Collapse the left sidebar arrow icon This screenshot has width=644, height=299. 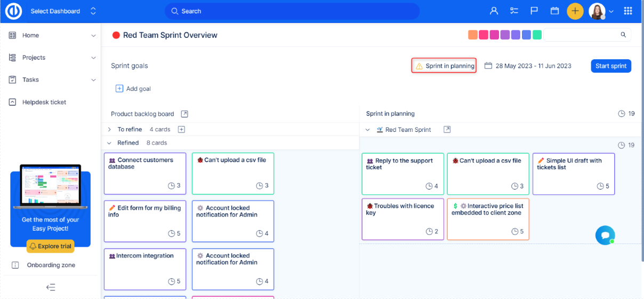tap(51, 287)
